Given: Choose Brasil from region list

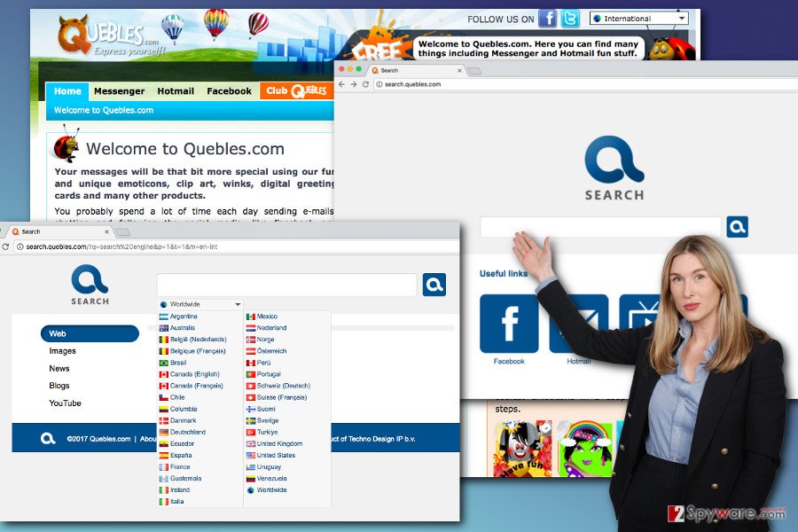Looking at the screenshot, I should tap(173, 363).
